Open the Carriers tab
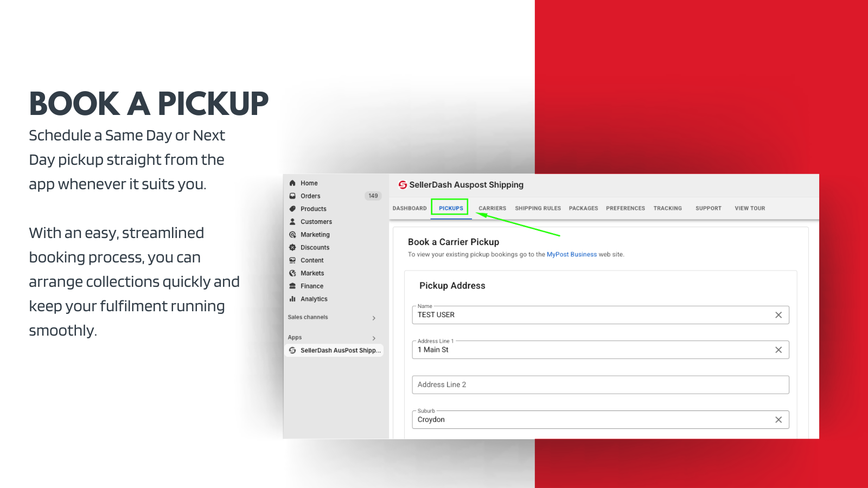868x488 pixels. pos(492,208)
